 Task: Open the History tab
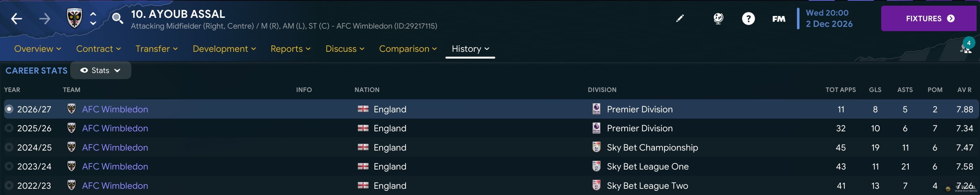click(470, 49)
